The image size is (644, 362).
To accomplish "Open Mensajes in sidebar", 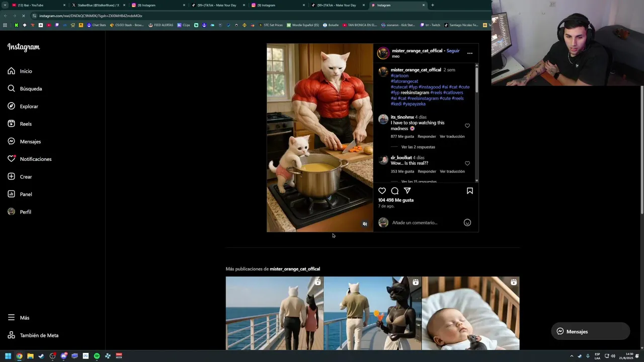I will click(x=24, y=141).
